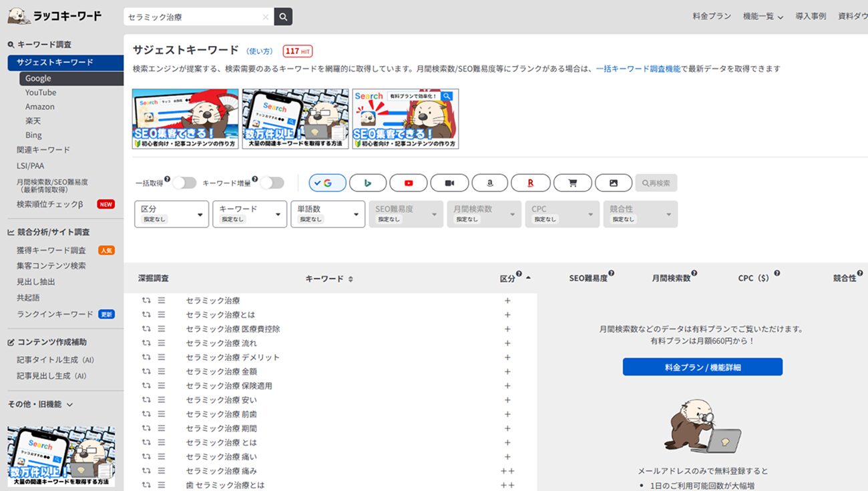Expand the その他・旧機能 section

click(x=40, y=404)
